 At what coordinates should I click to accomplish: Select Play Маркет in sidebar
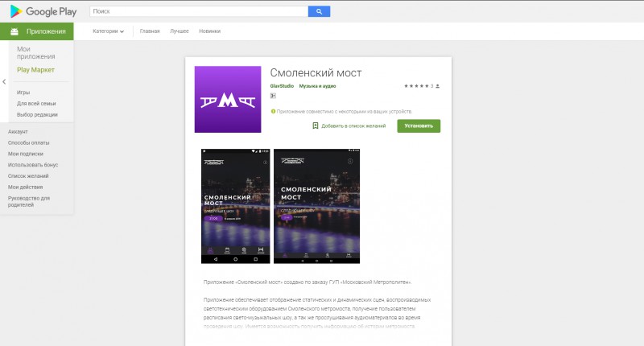click(35, 70)
